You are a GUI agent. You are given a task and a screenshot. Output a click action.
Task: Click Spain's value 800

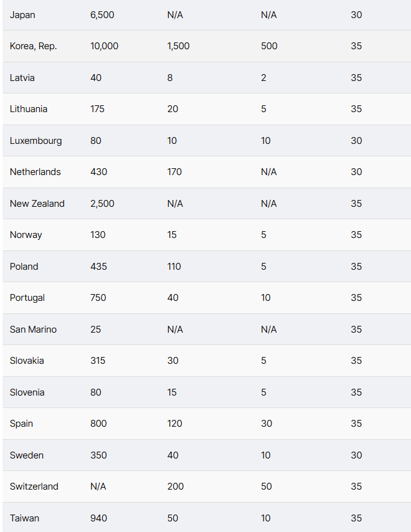coord(98,424)
